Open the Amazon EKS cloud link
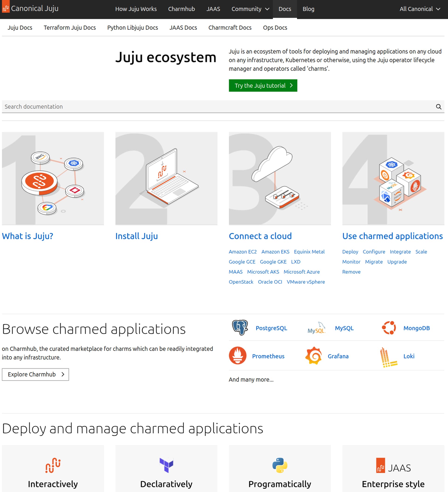The width and height of the screenshot is (448, 492). pos(275,252)
